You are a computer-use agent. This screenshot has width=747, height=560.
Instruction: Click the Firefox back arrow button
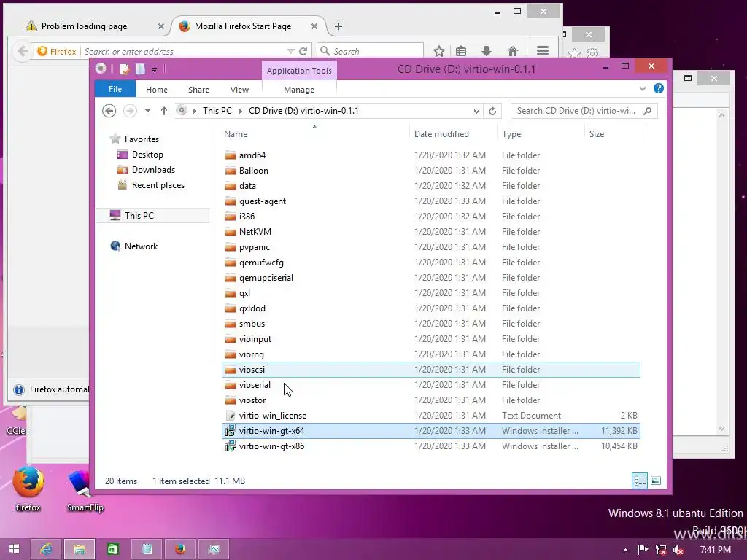[x=22, y=51]
